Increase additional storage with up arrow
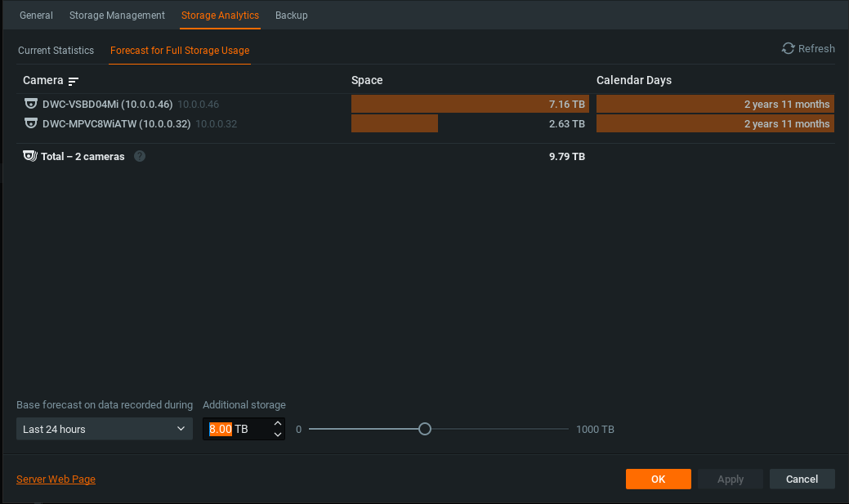The height and width of the screenshot is (504, 849). [278, 423]
